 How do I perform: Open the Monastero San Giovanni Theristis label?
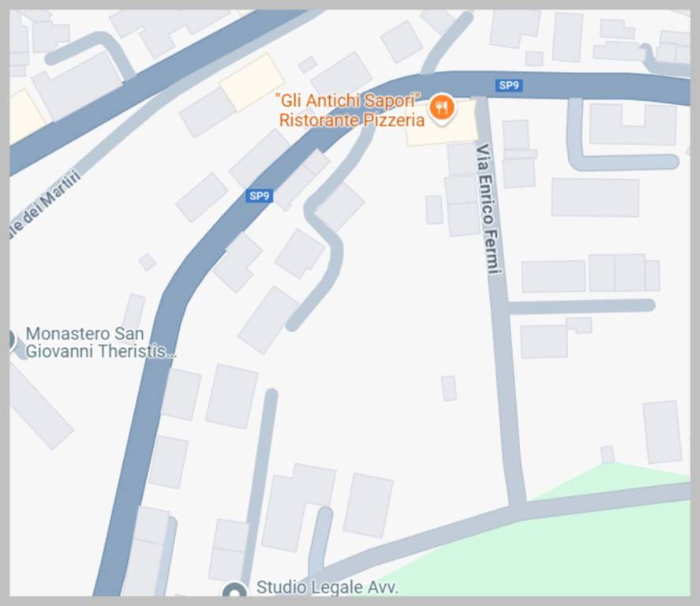click(x=101, y=342)
